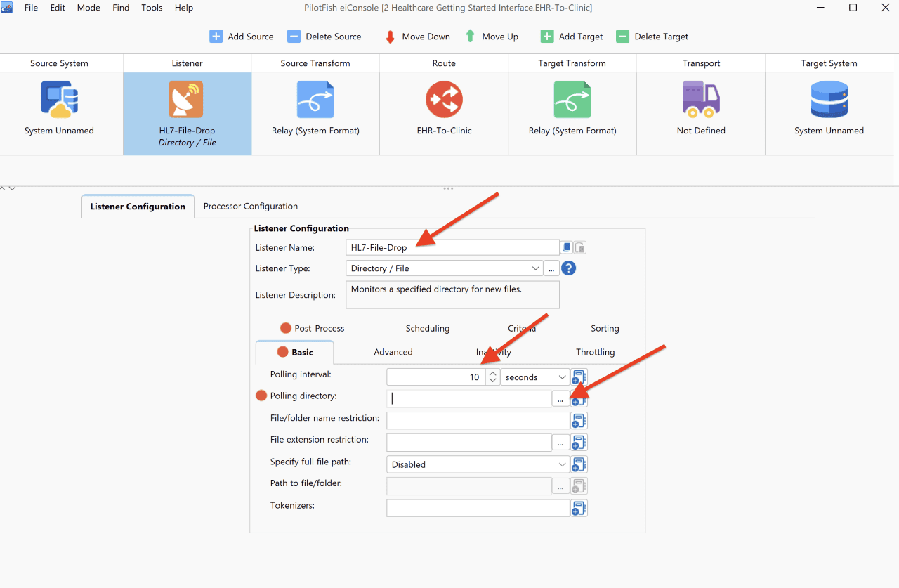Click the File/folder name restriction field
Screen dimensions: 899x588
click(x=478, y=421)
